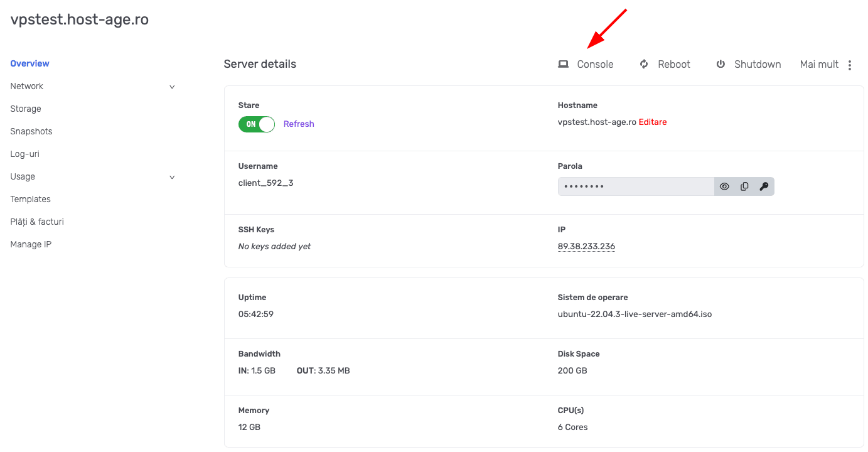Open Log-uri from the sidebar
Image resolution: width=868 pixels, height=452 pixels.
25,154
